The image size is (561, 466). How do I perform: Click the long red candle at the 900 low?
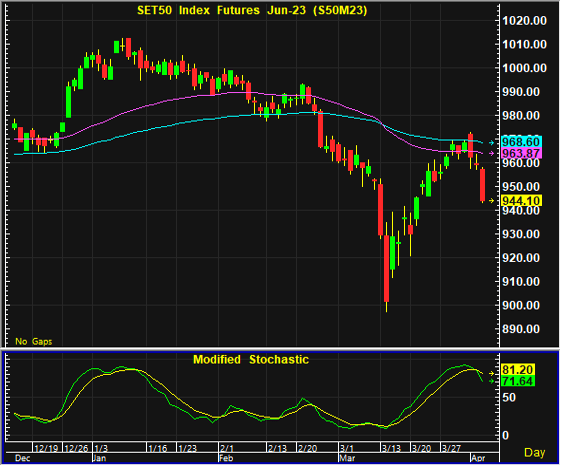pyautogui.click(x=386, y=268)
